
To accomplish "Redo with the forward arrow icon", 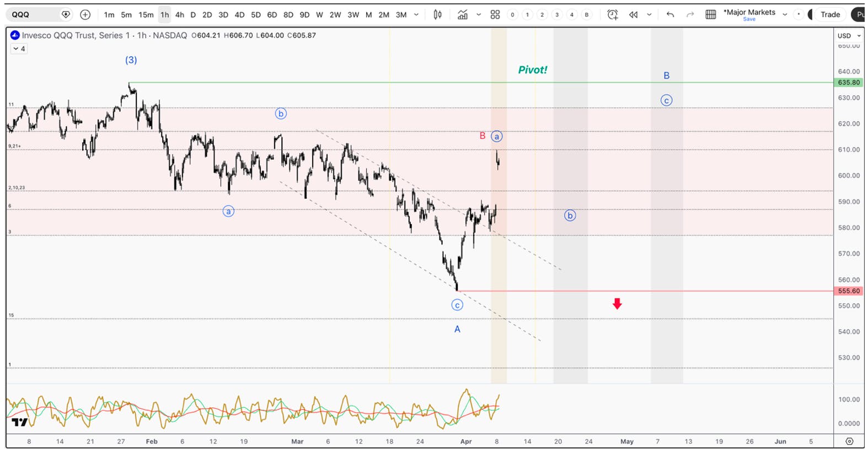I will pyautogui.click(x=690, y=15).
